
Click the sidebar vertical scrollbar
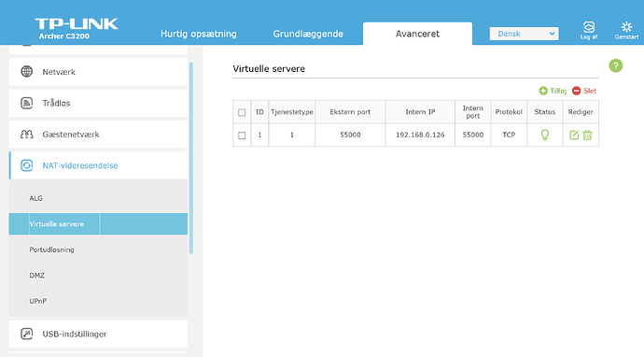pyautogui.click(x=191, y=158)
